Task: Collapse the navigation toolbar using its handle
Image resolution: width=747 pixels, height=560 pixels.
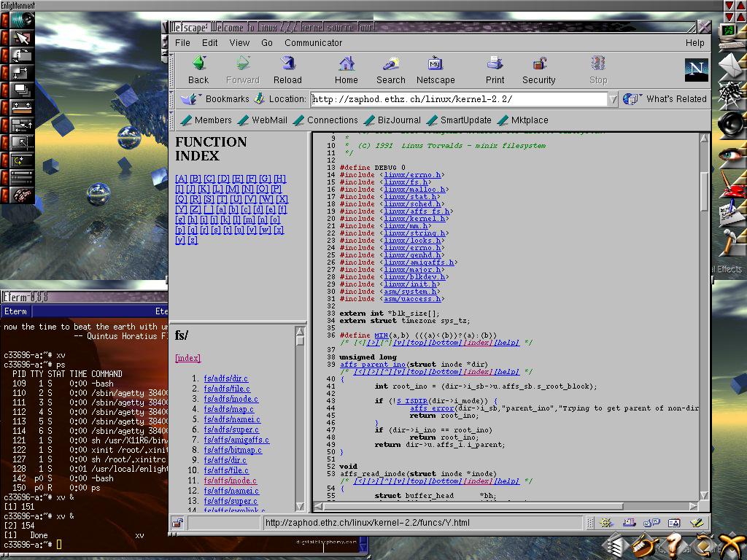Action: 172,70
